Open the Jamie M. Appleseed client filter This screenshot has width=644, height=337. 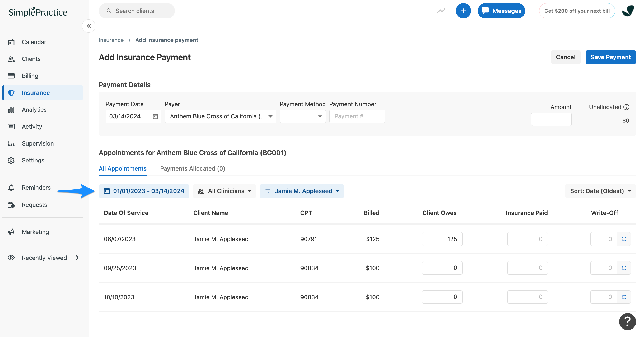point(302,191)
